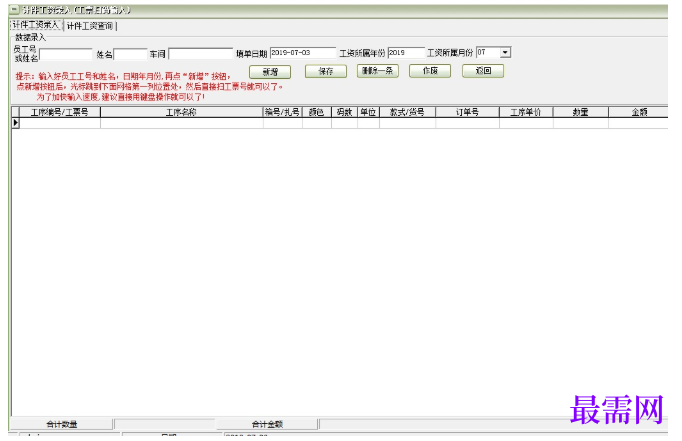Click the 数量 column header
The width and height of the screenshot is (682, 441).
[x=581, y=112]
